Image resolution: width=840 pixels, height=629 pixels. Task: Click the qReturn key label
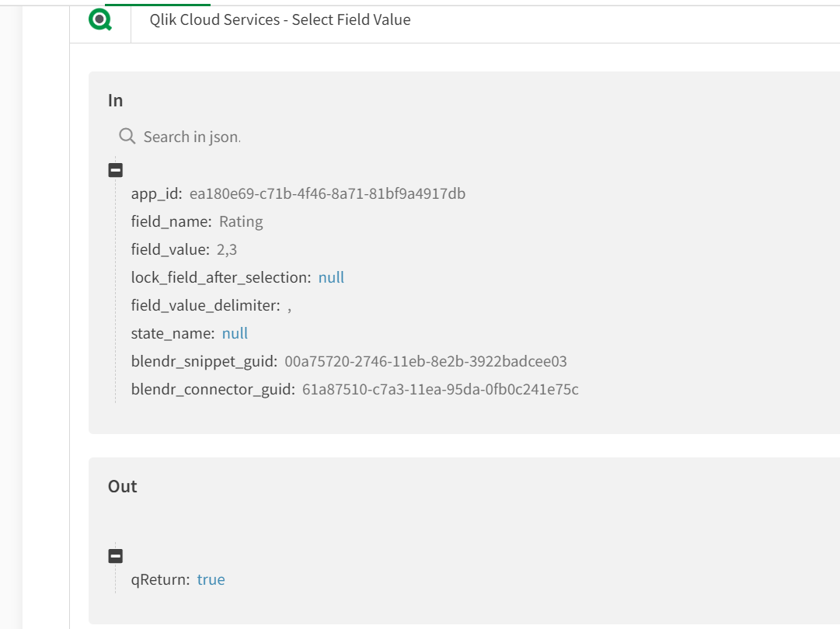(x=160, y=579)
